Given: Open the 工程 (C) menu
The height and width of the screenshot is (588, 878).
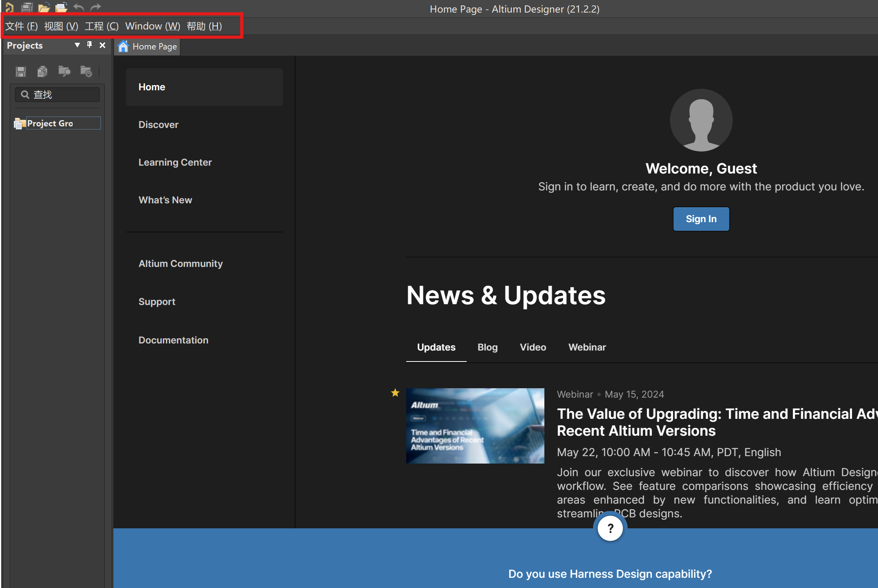Looking at the screenshot, I should (x=102, y=26).
